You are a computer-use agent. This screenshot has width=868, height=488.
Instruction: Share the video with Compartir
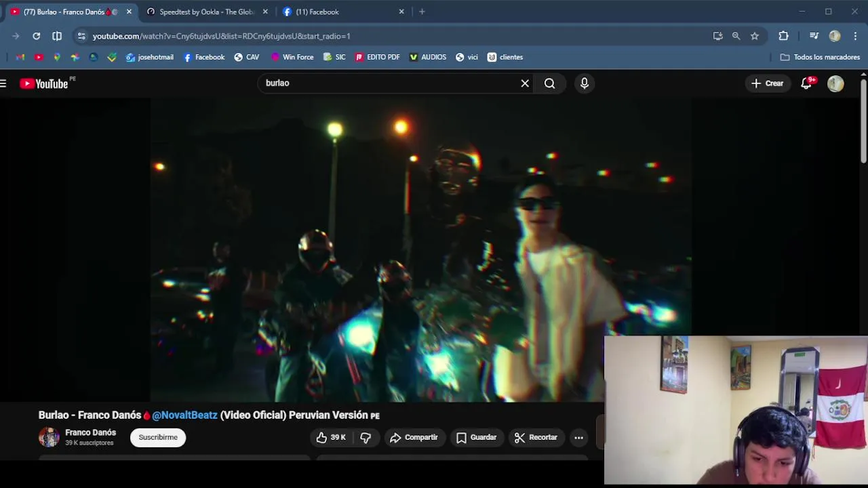414,438
